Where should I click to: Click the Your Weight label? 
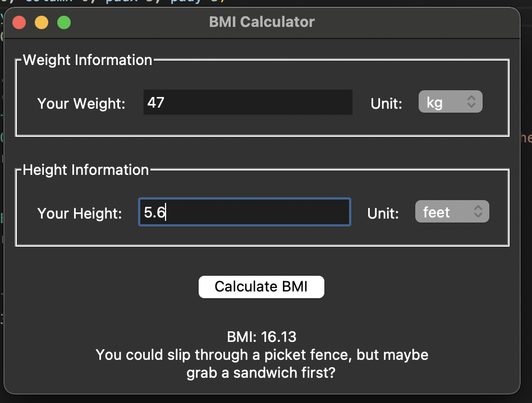click(x=81, y=103)
